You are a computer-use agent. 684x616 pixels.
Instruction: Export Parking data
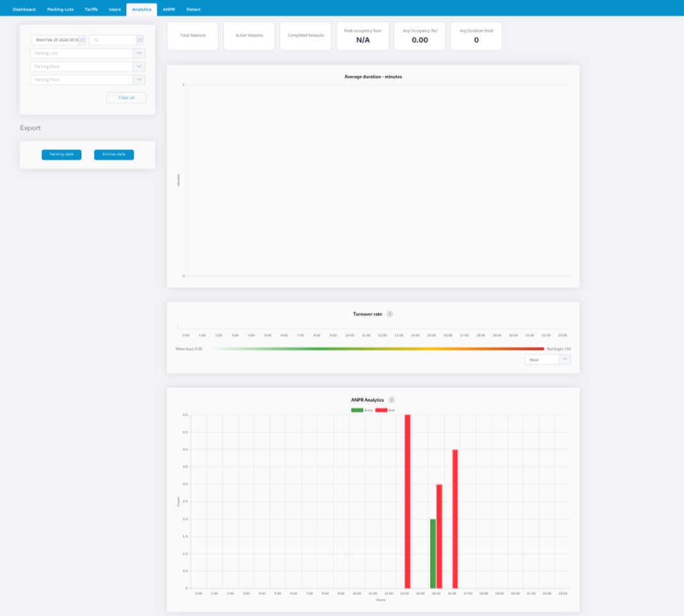(62, 154)
